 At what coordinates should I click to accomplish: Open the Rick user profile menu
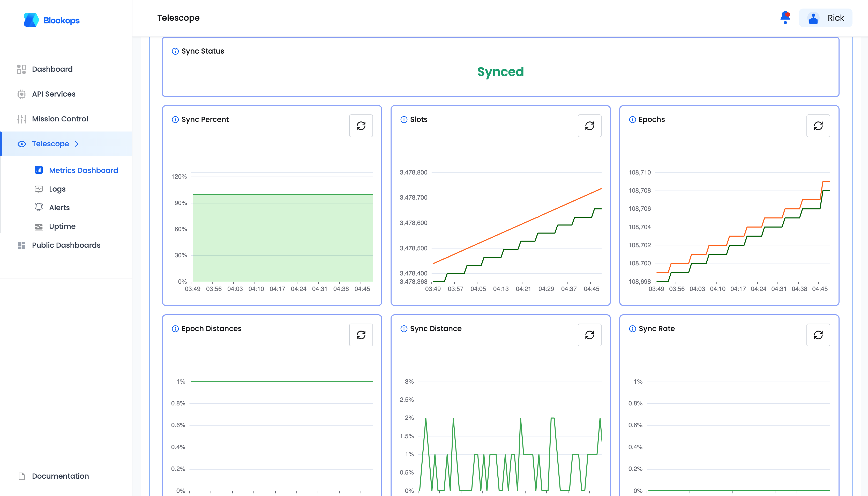pos(826,18)
